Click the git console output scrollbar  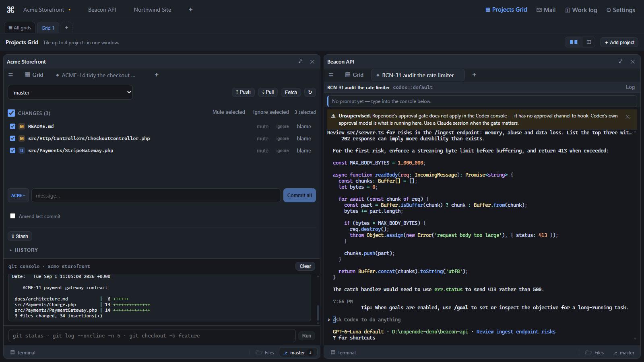(x=318, y=312)
